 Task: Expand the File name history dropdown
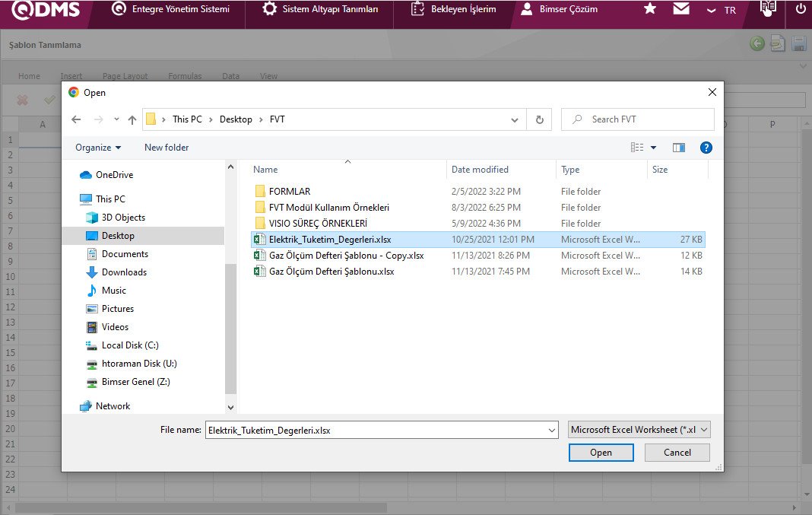[552, 430]
